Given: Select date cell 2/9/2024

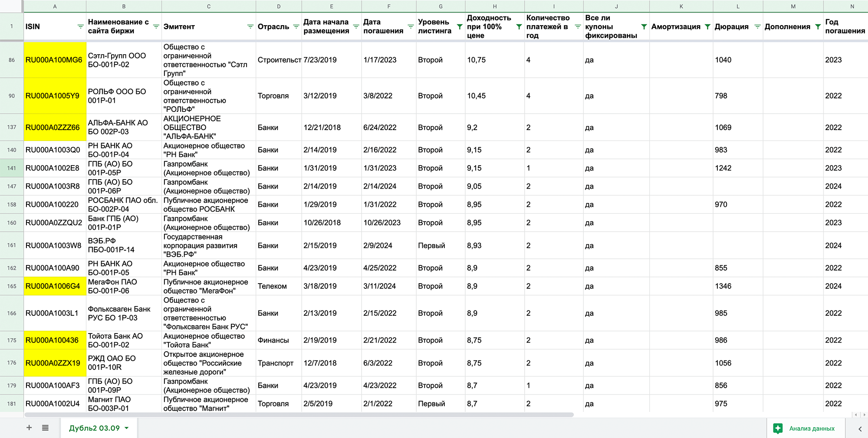Looking at the screenshot, I should (x=389, y=245).
